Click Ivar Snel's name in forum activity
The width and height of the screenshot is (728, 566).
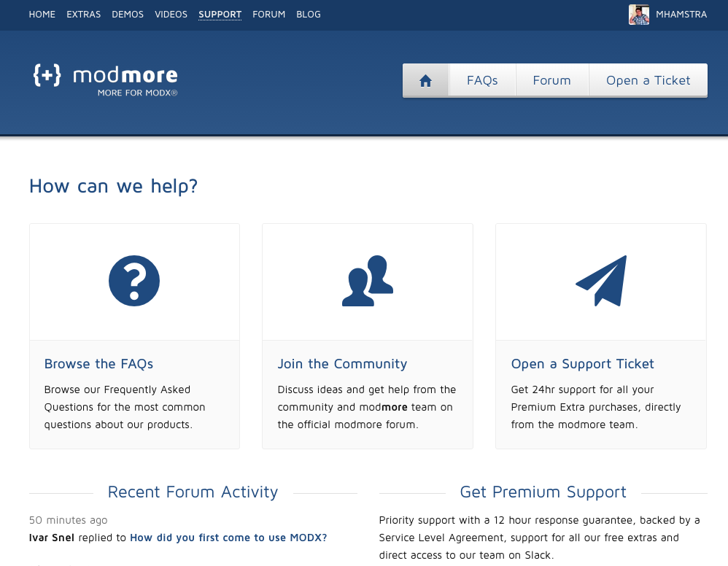coord(50,537)
